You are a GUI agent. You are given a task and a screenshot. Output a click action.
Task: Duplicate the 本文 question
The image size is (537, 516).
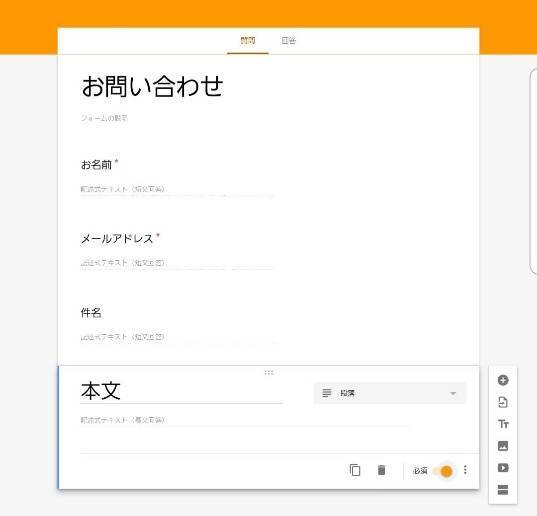[355, 470]
